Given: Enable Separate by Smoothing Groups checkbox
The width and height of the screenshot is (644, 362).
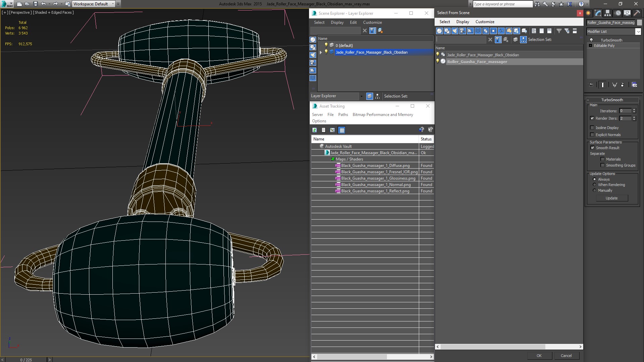Looking at the screenshot, I should pos(602,165).
